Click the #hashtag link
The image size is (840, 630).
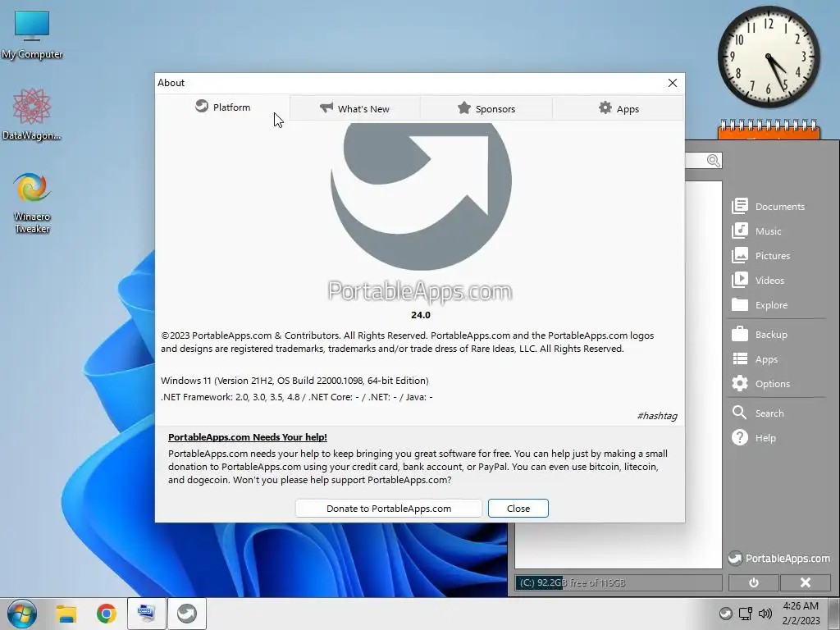[x=657, y=416]
